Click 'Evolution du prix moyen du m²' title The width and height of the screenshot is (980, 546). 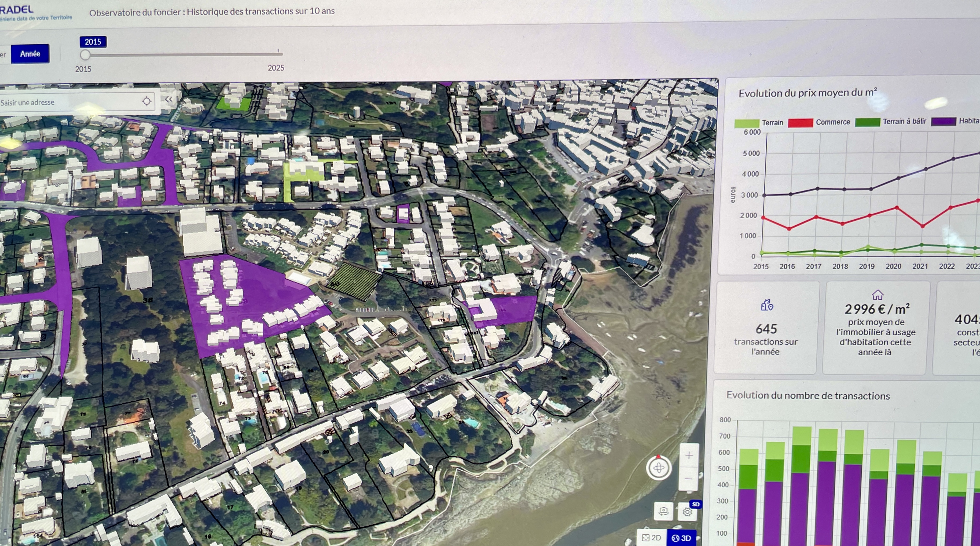808,93
